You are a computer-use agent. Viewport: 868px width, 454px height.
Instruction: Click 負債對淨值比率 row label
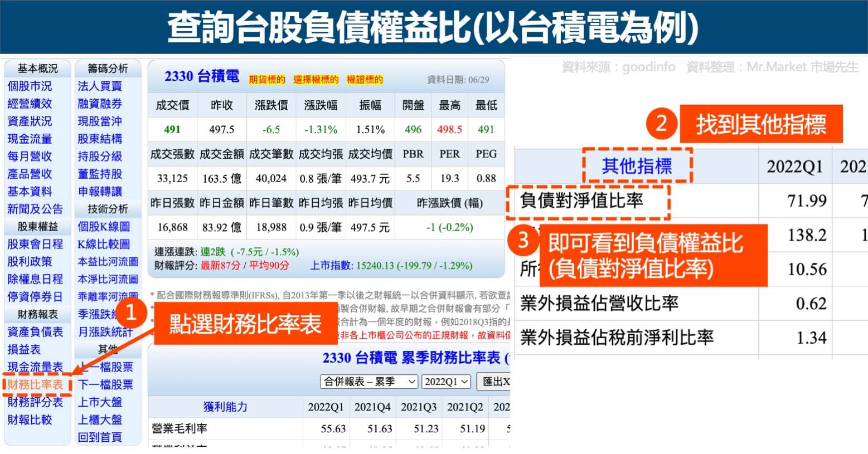click(x=581, y=201)
